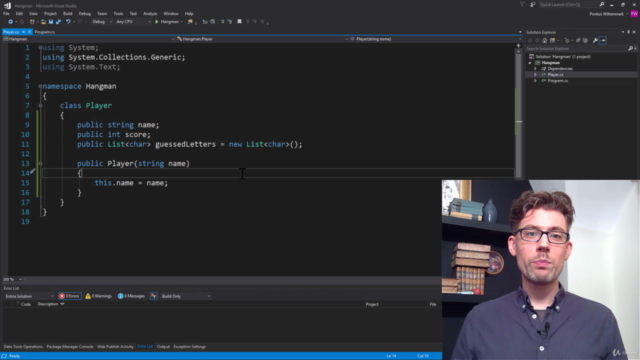Image resolution: width=640 pixels, height=360 pixels.
Task: Collapse the Player constructor code block
Action: [x=40, y=163]
